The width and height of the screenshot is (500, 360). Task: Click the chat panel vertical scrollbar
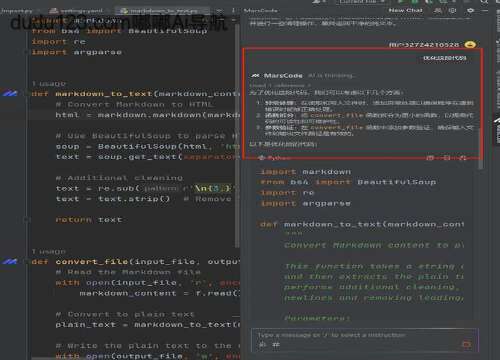tap(481, 149)
